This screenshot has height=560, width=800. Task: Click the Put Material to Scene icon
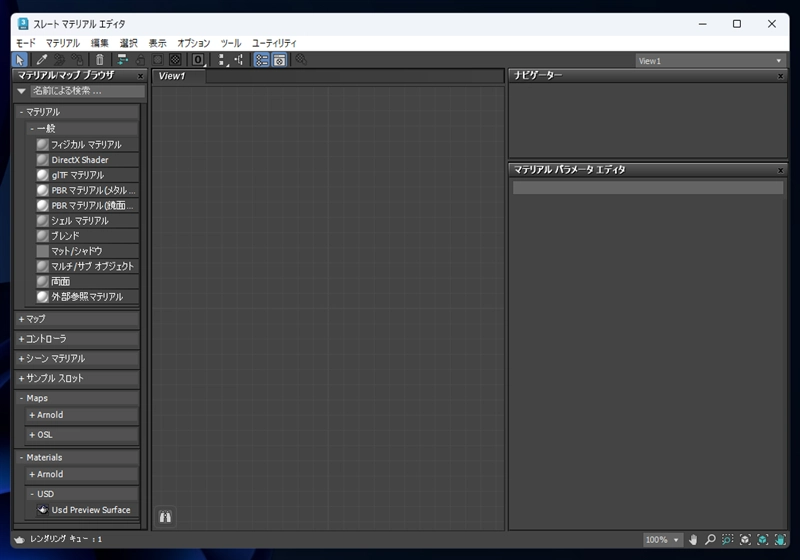coord(60,60)
